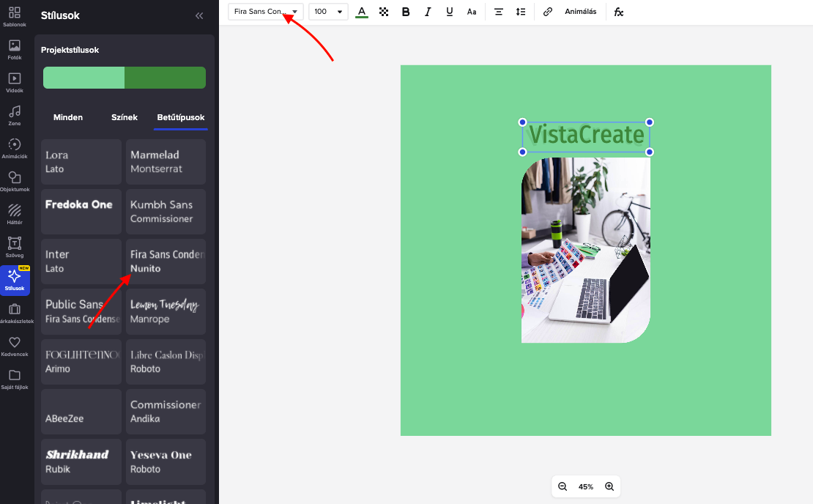Switch to the Betűtípusok tab

[181, 117]
